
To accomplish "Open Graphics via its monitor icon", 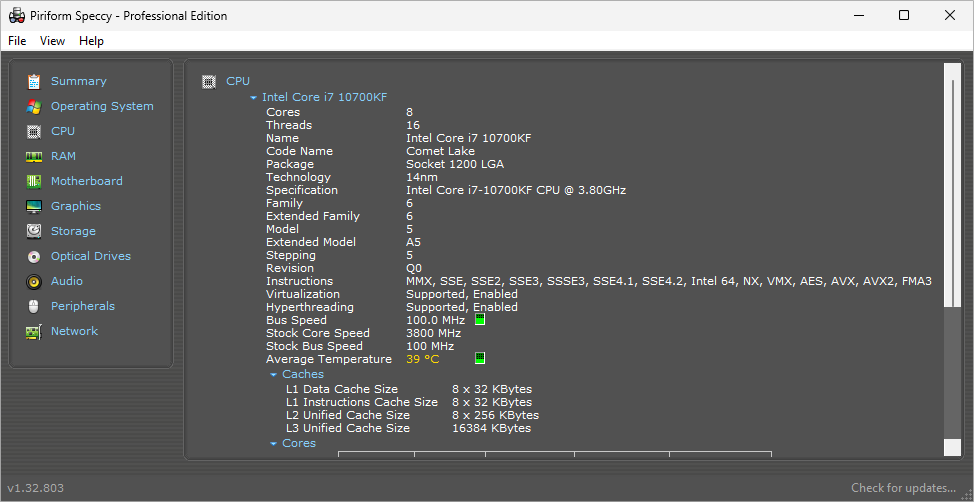I will (34, 206).
